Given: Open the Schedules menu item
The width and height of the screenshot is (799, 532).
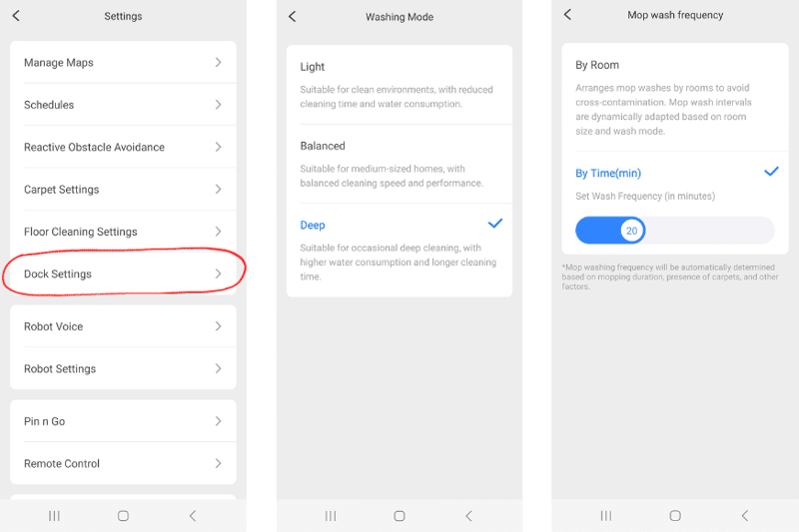Looking at the screenshot, I should coord(123,105).
